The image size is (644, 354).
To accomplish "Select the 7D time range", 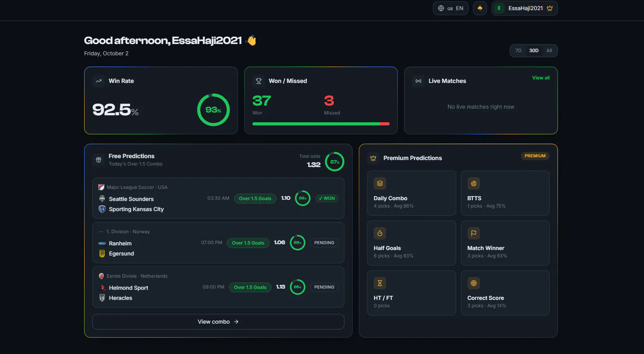I will pyautogui.click(x=518, y=51).
